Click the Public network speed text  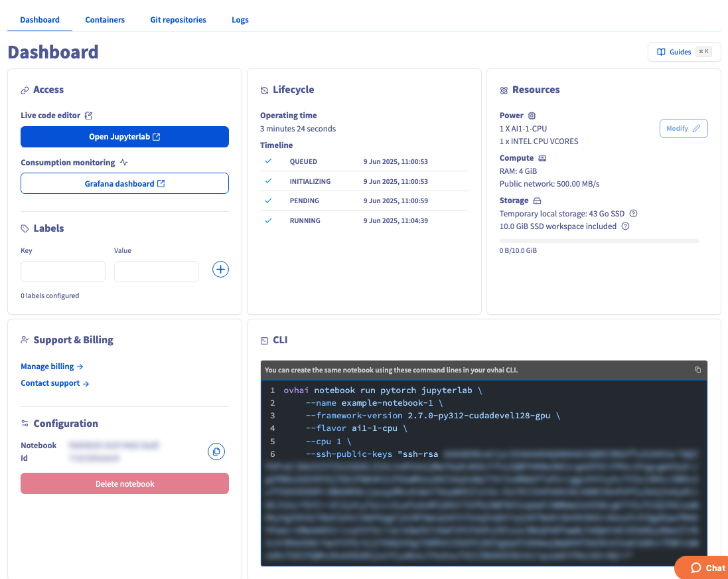click(x=549, y=184)
